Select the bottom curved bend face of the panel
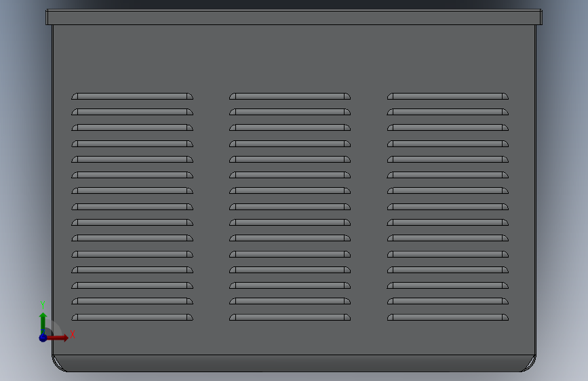Viewport: 588px width, 381px height. coord(294,363)
